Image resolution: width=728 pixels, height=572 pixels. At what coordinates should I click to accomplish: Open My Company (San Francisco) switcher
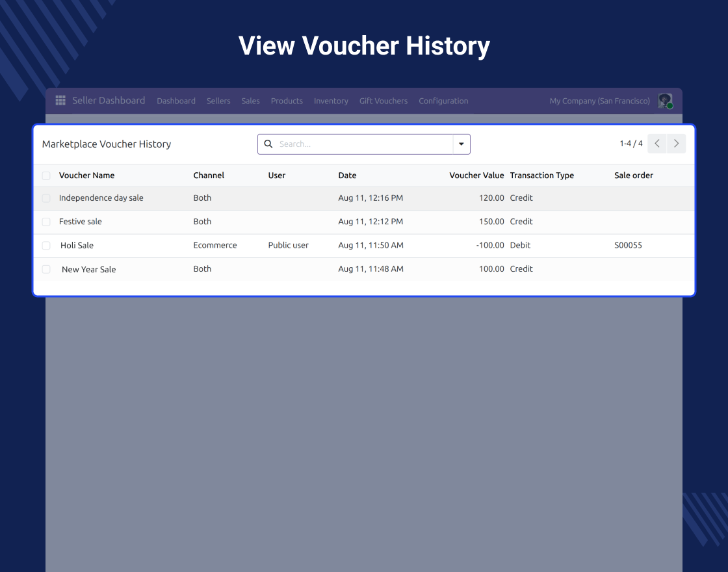click(600, 101)
